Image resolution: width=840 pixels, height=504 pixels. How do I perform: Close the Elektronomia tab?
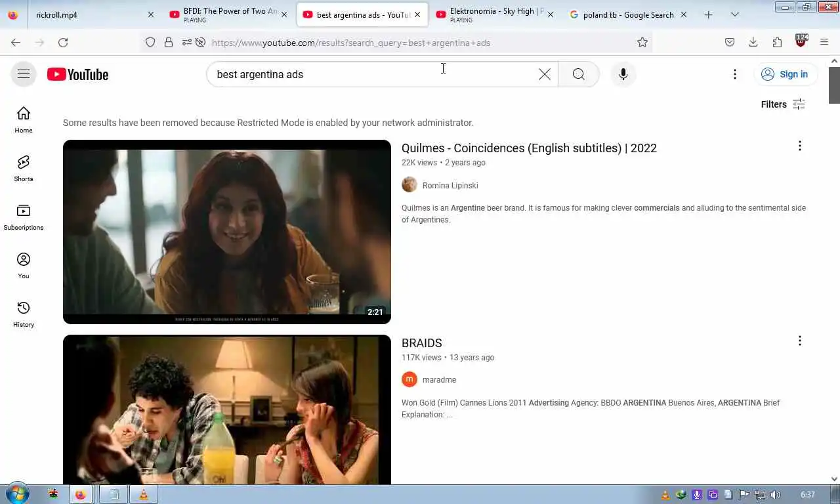[550, 14]
